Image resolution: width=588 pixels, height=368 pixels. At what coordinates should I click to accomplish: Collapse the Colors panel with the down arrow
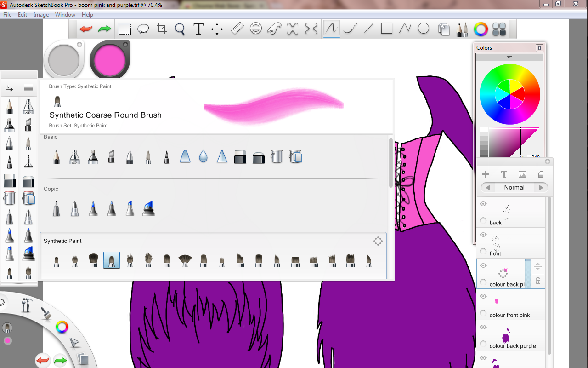[509, 57]
